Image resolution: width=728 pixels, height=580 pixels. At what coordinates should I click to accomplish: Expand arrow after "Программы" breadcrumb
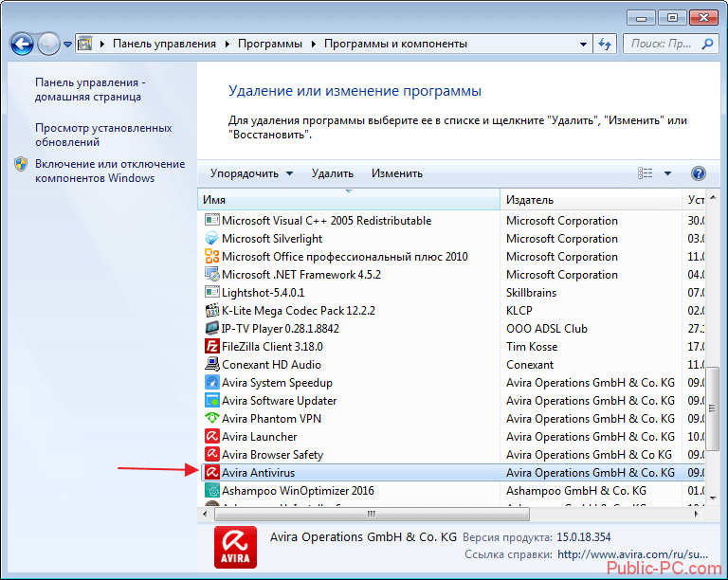314,45
